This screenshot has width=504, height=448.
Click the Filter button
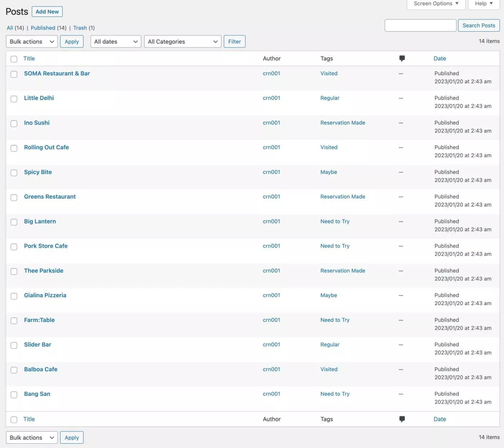tap(234, 42)
